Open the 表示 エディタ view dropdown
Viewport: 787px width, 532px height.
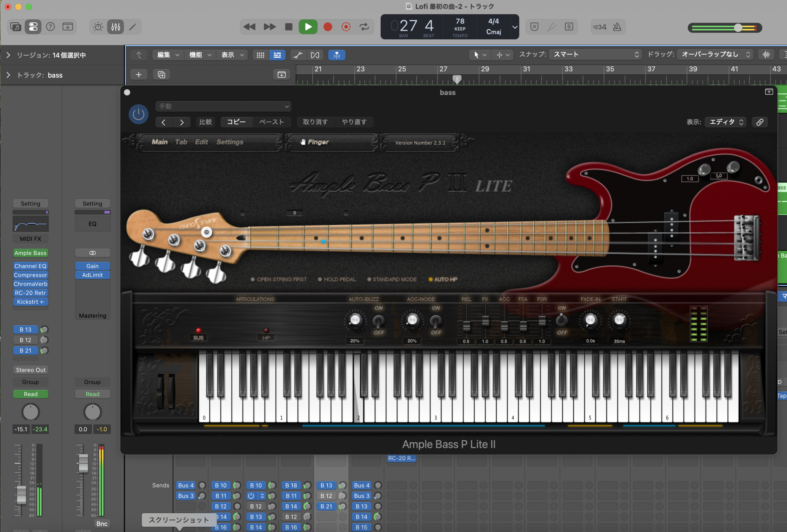[726, 122]
